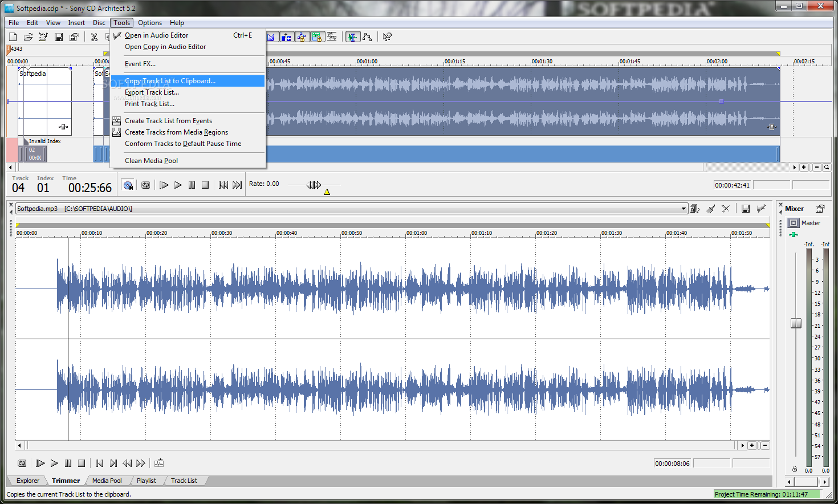Screen dimensions: 838x504
Task: Click Play in the Trimmer transport
Action: 54,464
